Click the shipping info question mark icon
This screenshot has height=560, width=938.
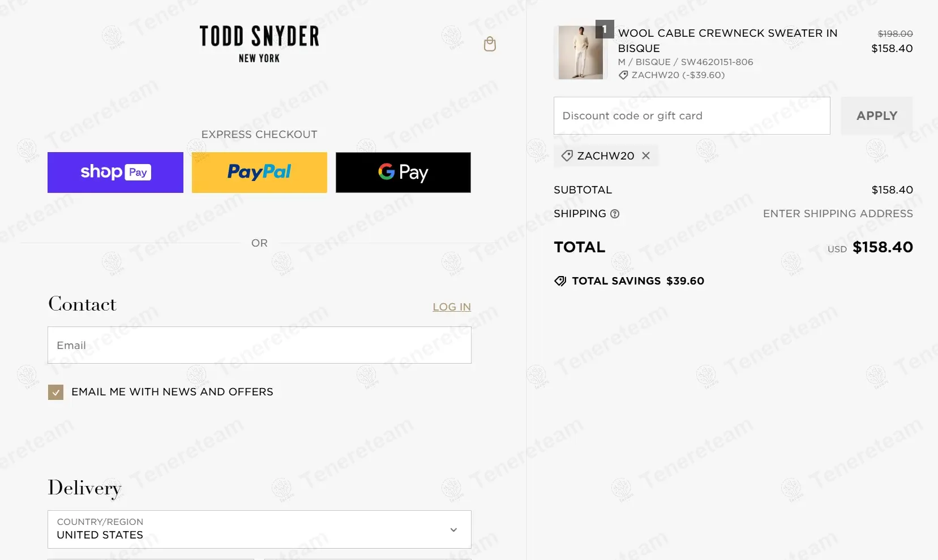[615, 214]
